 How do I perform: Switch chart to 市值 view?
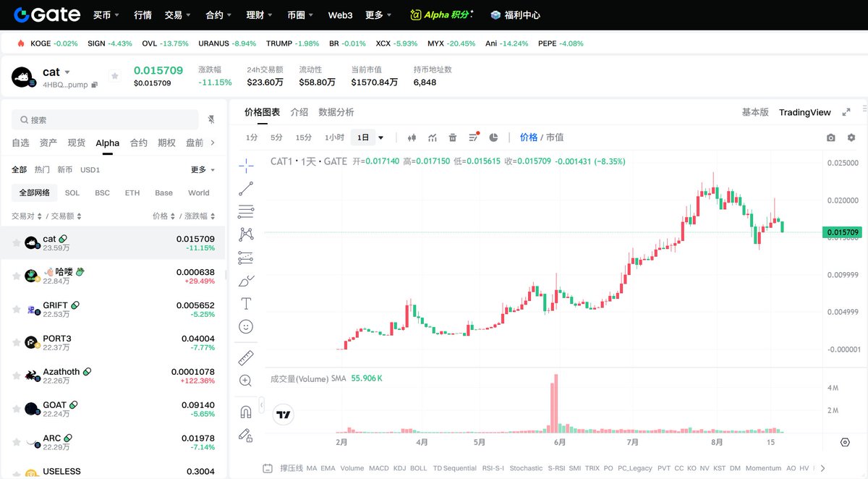pyautogui.click(x=555, y=137)
